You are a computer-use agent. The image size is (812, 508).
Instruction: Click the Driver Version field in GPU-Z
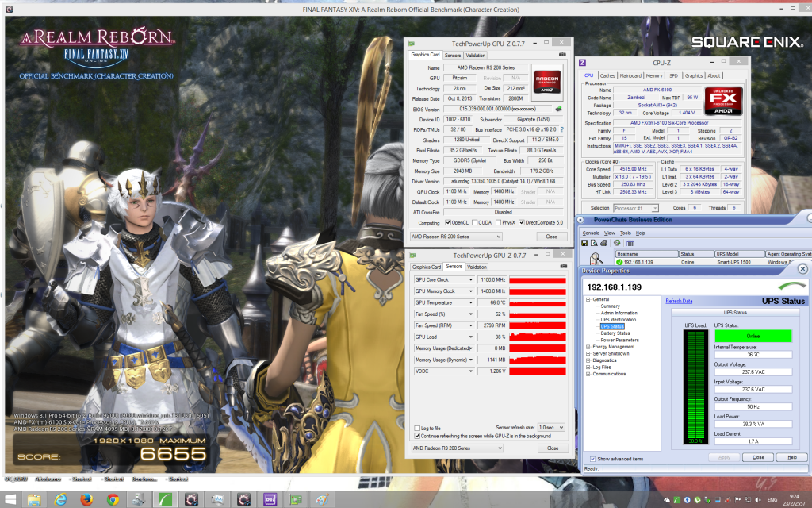503,182
